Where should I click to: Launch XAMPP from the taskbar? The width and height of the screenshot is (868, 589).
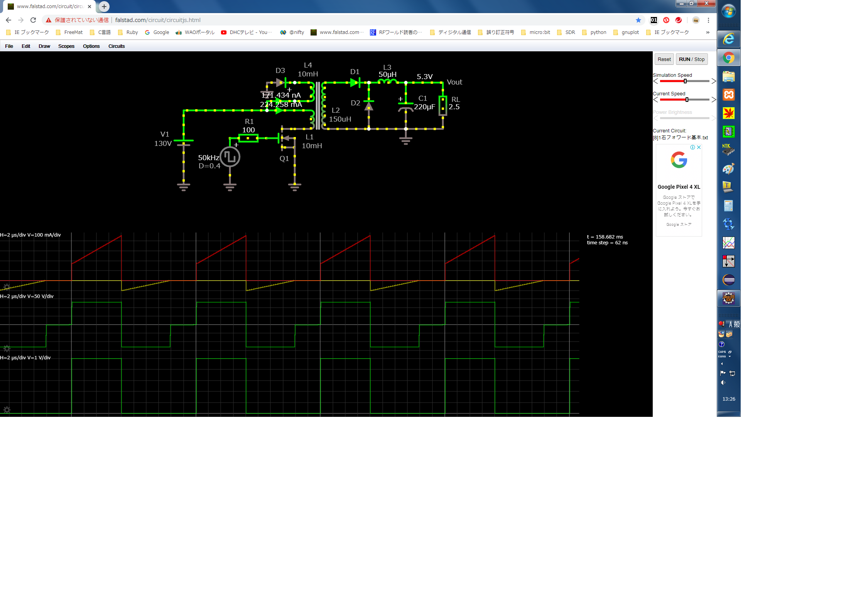coord(729,95)
